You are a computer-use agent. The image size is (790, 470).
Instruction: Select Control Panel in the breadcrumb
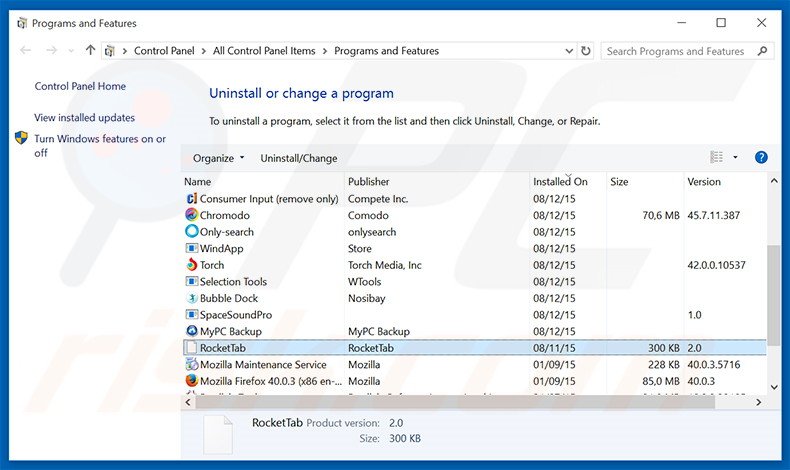tap(164, 51)
